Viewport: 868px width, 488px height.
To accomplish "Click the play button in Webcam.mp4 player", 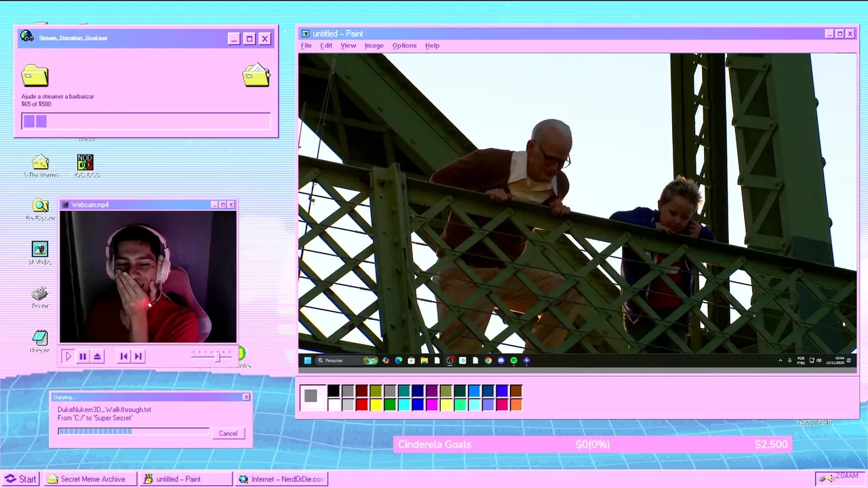I will point(68,356).
